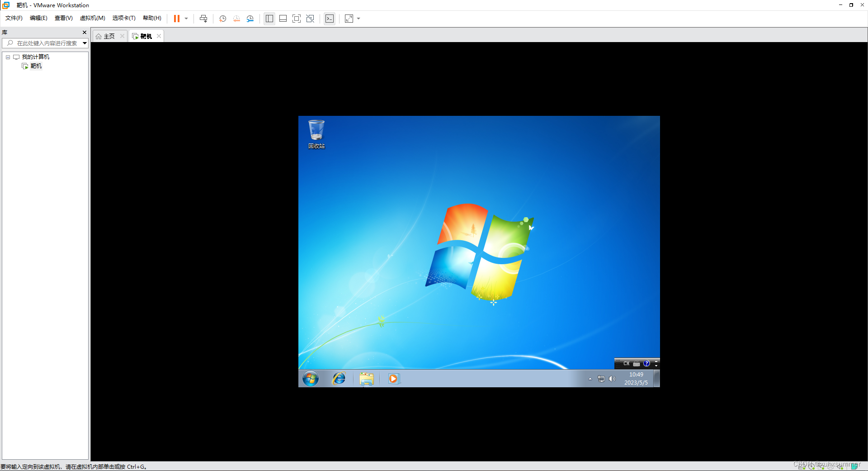Open the guest clock showing 10:49
Screen dimensions: 868x471
click(x=636, y=379)
